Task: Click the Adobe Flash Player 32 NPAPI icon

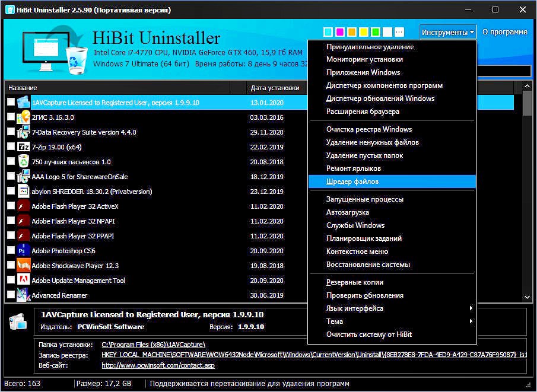Action: [24, 221]
